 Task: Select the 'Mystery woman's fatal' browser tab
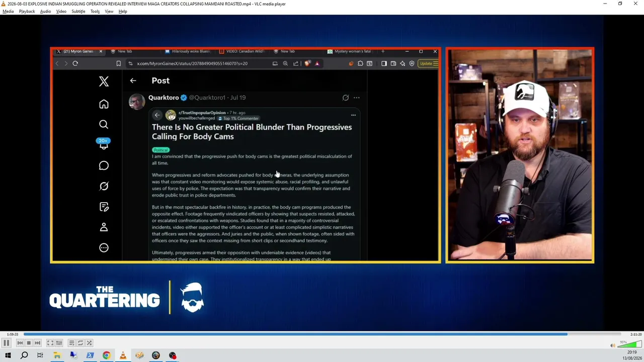tap(350, 51)
